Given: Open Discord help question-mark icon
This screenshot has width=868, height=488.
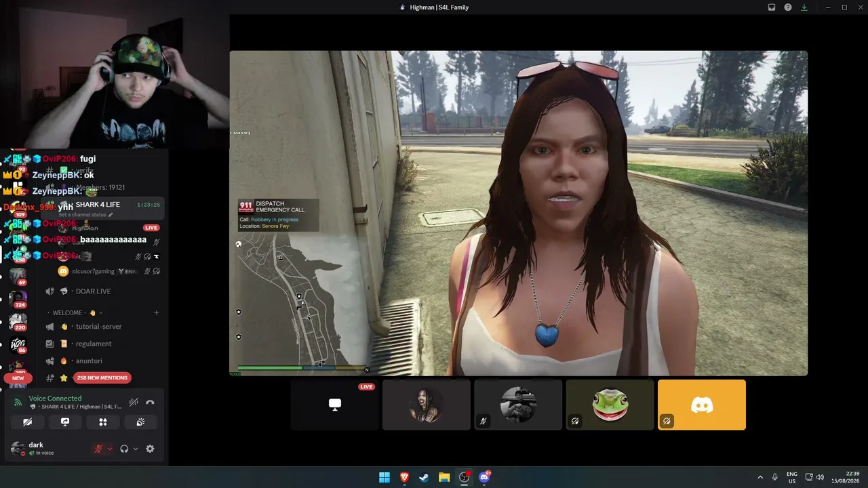Looking at the screenshot, I should 788,7.
